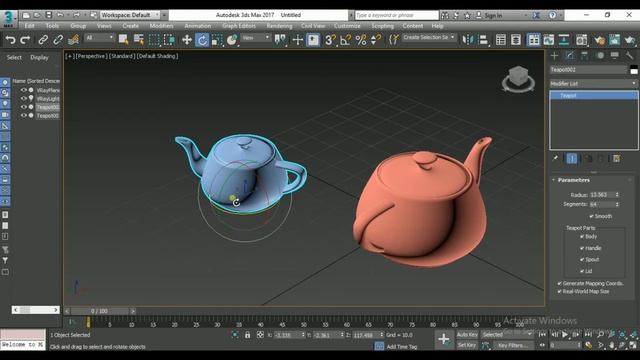This screenshot has height=360, width=640.
Task: Toggle visibility eye for VRayLight row
Action: tap(23, 98)
